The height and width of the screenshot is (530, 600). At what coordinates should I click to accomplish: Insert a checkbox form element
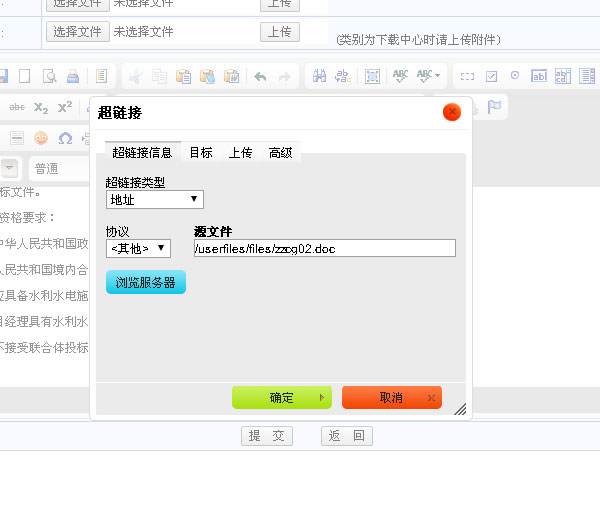click(x=491, y=76)
